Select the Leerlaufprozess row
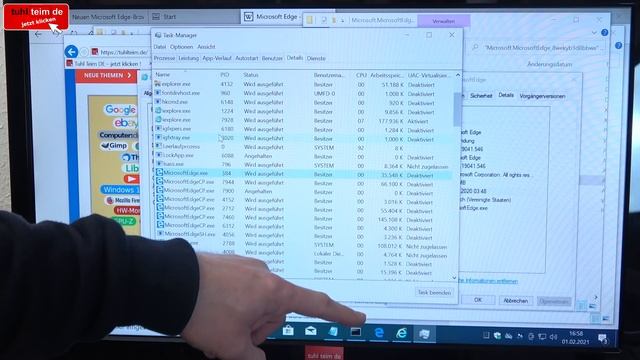 pos(303,147)
